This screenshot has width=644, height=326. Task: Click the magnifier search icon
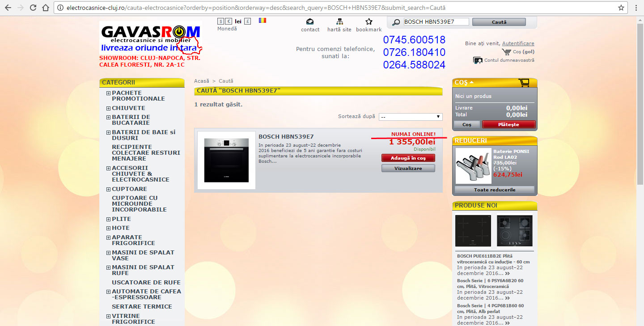pyautogui.click(x=396, y=22)
